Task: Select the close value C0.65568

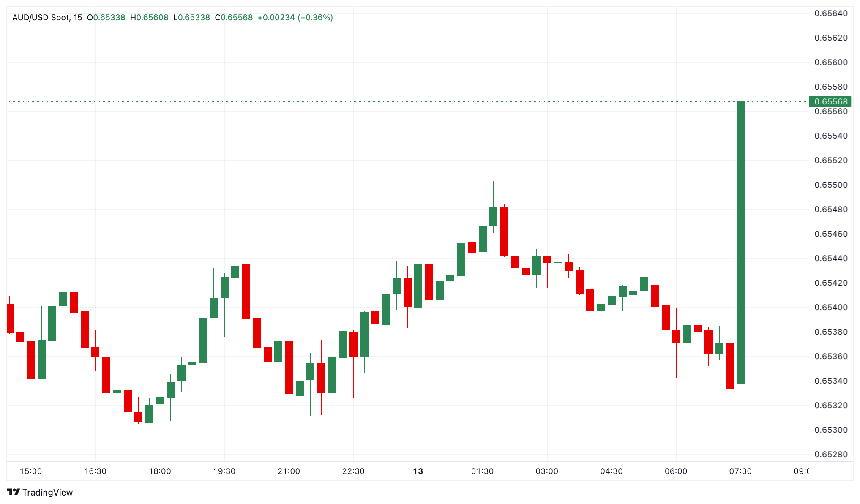Action: [234, 18]
